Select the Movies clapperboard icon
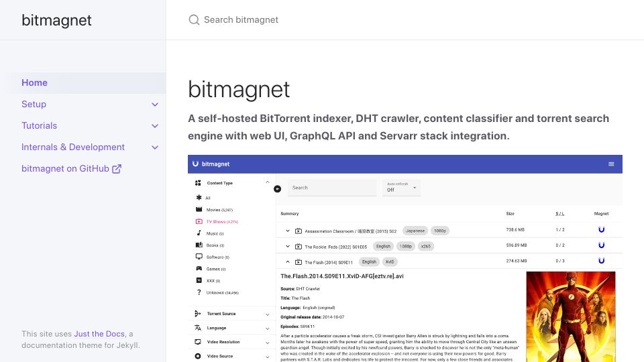The image size is (644, 362). coord(199,209)
